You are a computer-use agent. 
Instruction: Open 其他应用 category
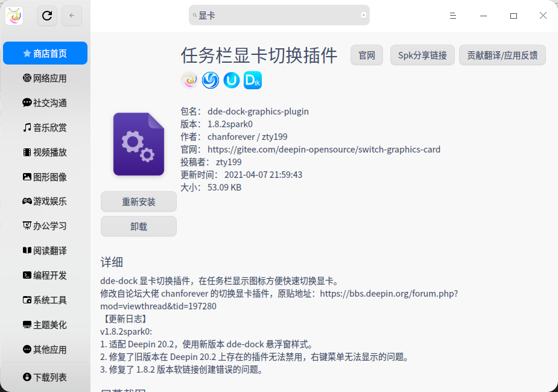[45, 349]
